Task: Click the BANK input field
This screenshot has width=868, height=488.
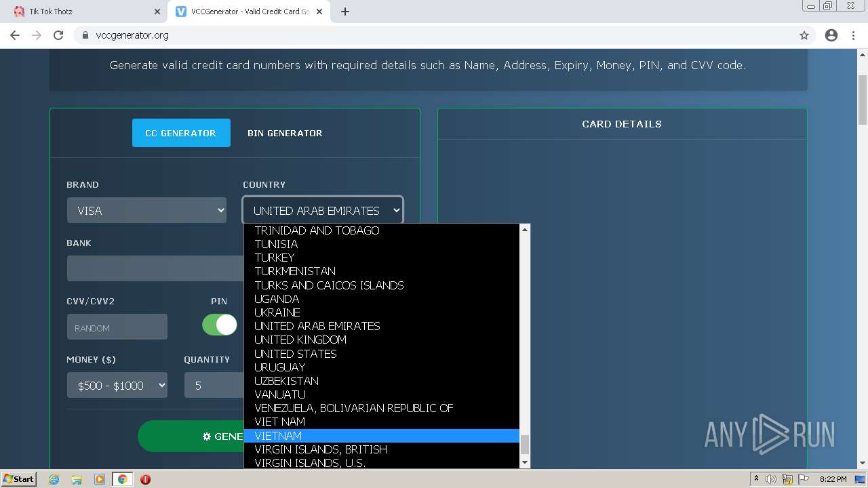Action: [x=155, y=268]
